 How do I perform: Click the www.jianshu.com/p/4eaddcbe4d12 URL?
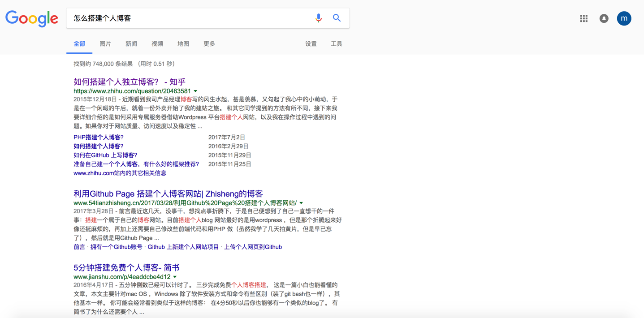[x=122, y=277]
